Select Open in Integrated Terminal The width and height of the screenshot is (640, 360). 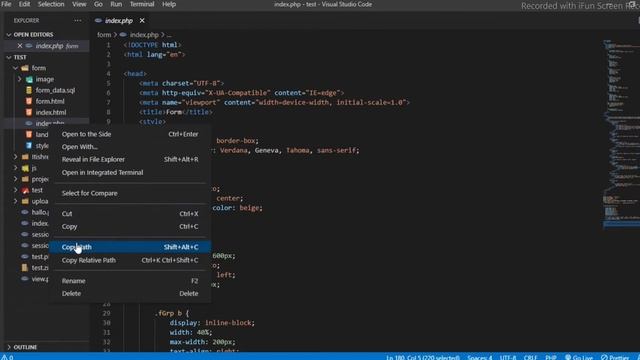click(130, 172)
